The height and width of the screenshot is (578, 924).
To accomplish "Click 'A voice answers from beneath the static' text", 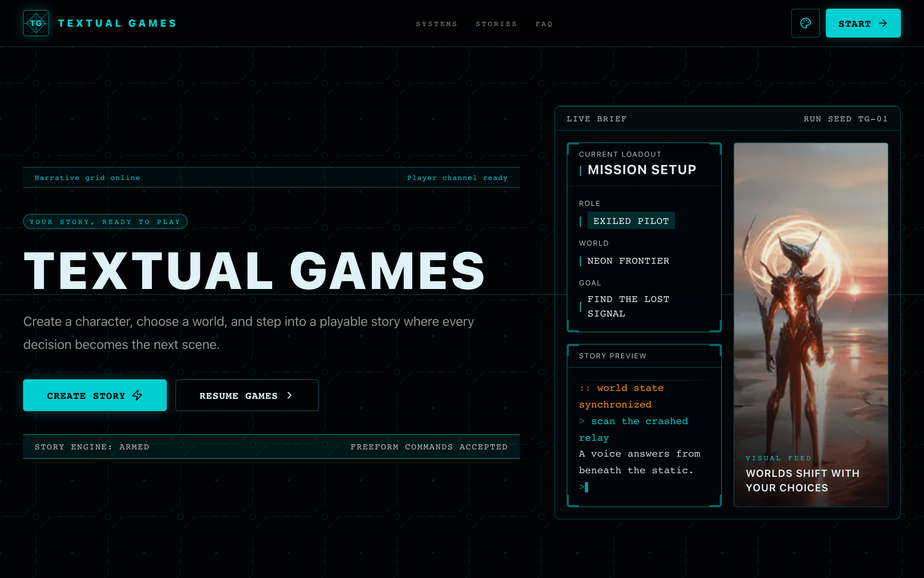I will [640, 462].
